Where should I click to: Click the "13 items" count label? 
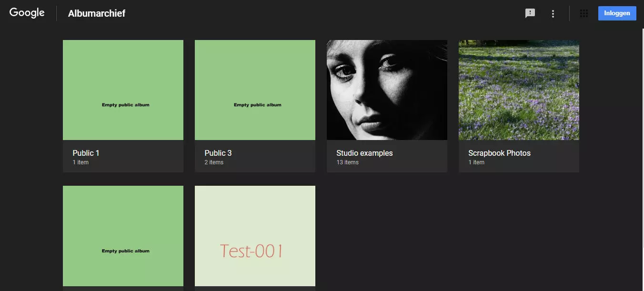click(348, 162)
